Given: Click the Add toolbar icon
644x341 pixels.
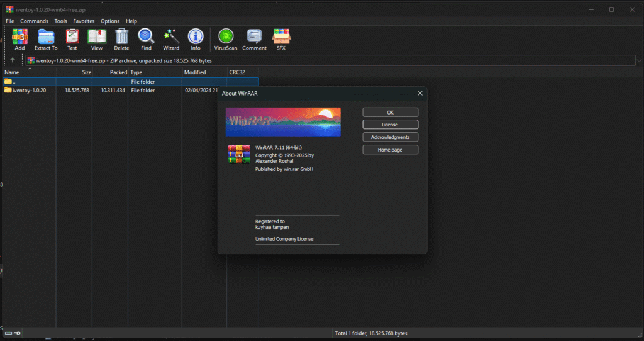Looking at the screenshot, I should tap(19, 40).
